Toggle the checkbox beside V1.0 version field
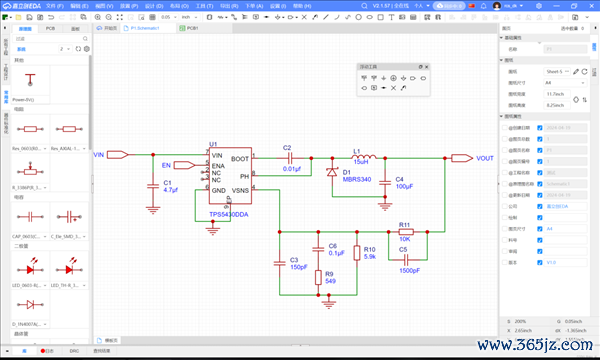Image resolution: width=600 pixels, height=360 pixels. point(540,262)
